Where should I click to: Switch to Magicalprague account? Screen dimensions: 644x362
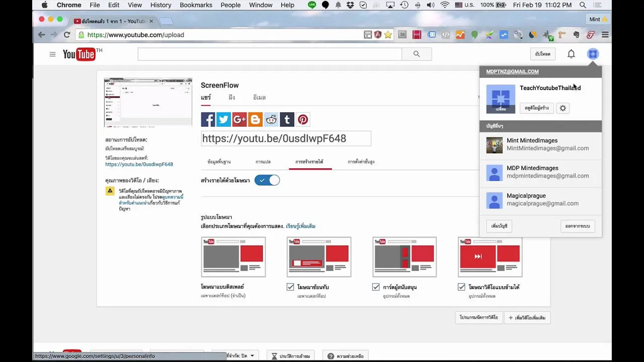tap(540, 200)
